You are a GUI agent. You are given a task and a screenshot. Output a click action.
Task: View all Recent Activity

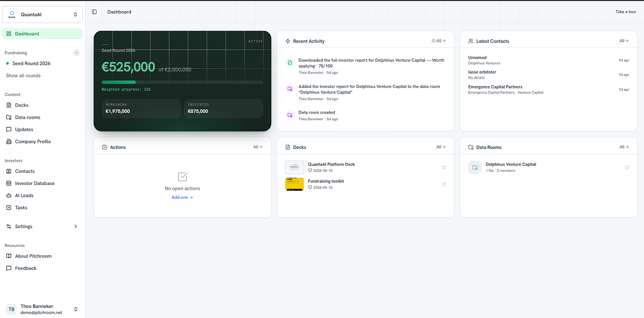tap(439, 41)
